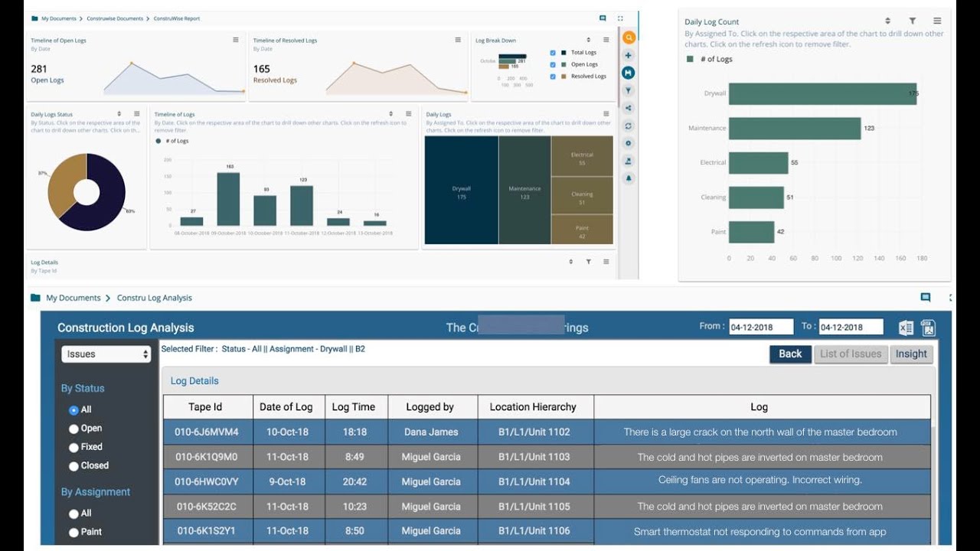Open hamburger menu of Timeline of Logs
This screenshot has width=980, height=551.
[x=409, y=114]
